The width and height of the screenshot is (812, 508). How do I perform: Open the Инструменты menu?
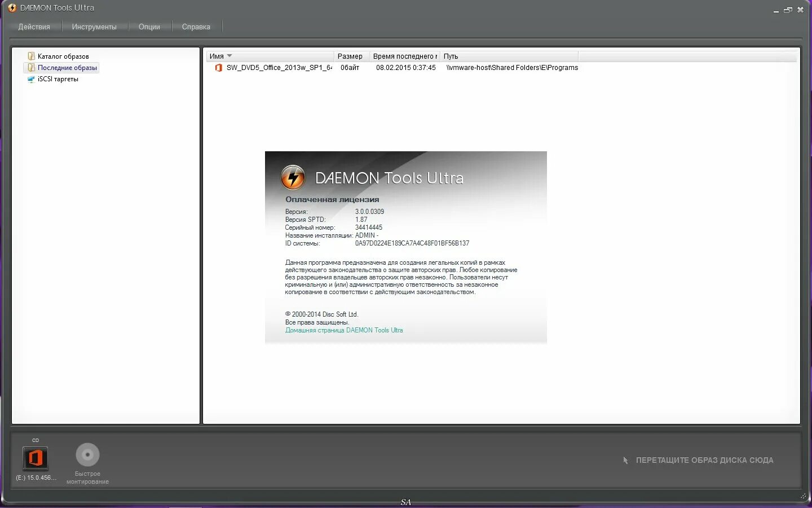pyautogui.click(x=94, y=27)
